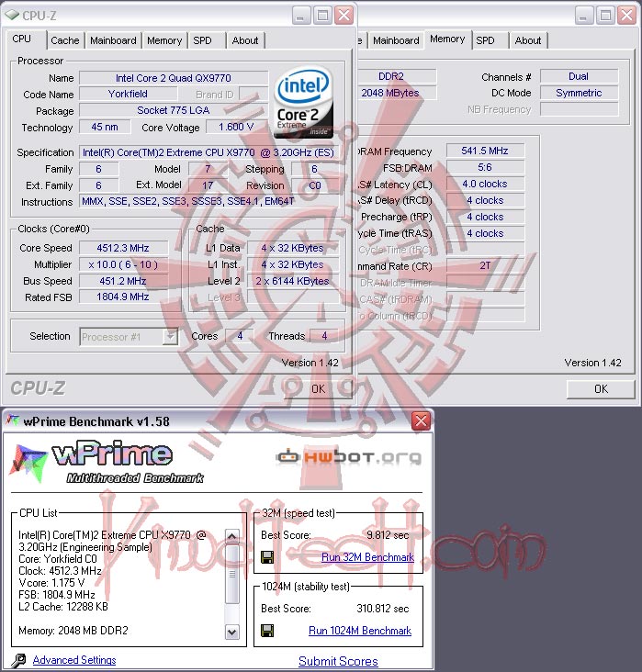This screenshot has width=642, height=672.
Task: Run the 32M Benchmark
Action: pyautogui.click(x=367, y=557)
